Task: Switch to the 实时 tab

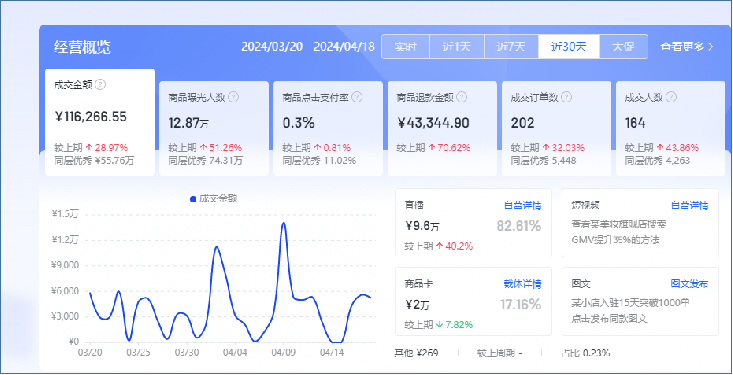Action: [x=405, y=46]
